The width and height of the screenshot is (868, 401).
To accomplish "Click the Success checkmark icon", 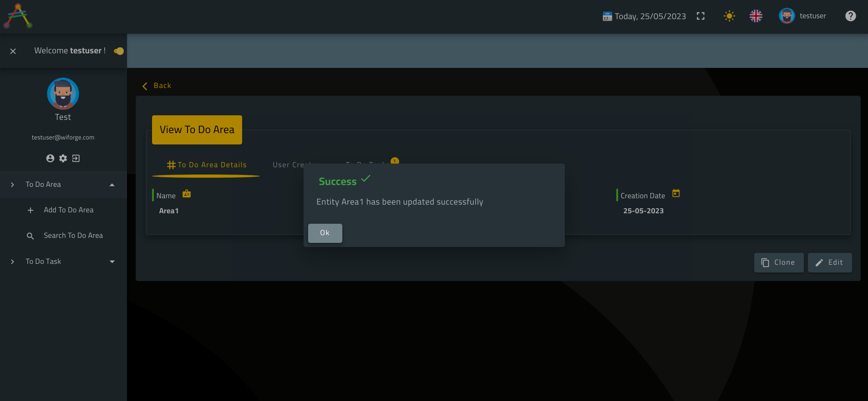I will [365, 179].
